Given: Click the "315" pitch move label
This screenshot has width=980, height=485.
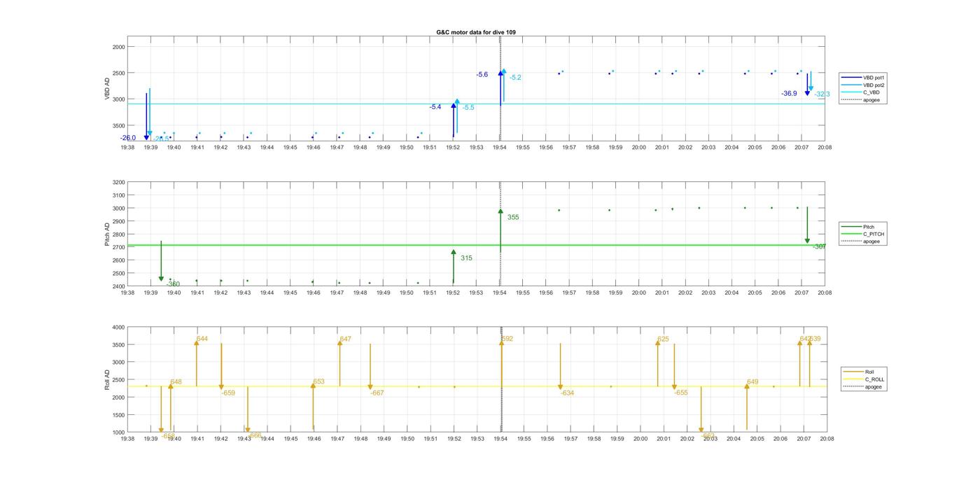Looking at the screenshot, I should pyautogui.click(x=466, y=258).
